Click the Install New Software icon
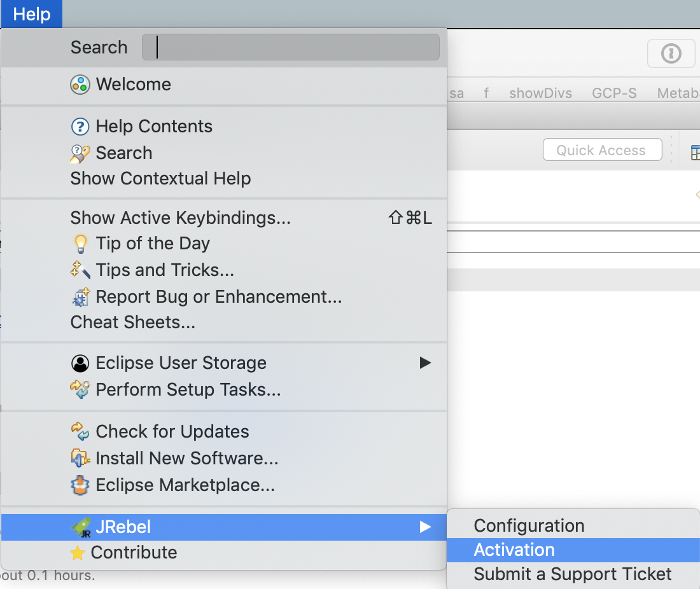Screen dimensions: 700x589 [80, 458]
